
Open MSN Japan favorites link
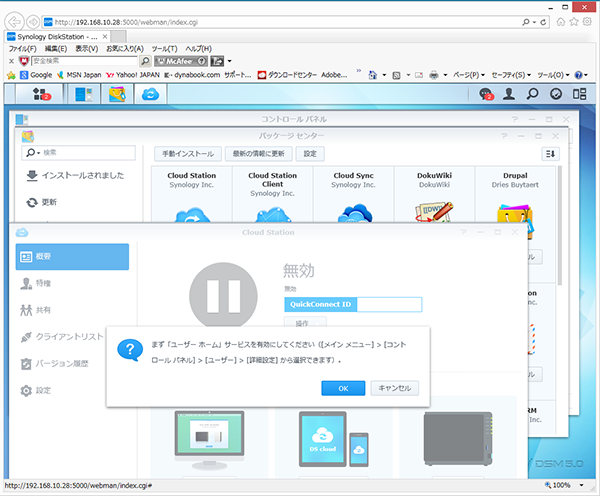79,75
